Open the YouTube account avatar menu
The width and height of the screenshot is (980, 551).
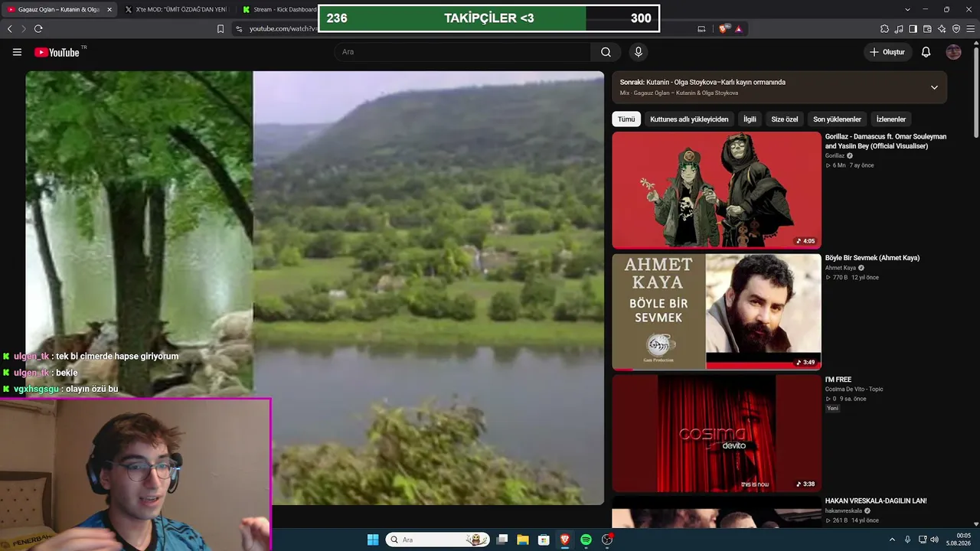(x=953, y=52)
